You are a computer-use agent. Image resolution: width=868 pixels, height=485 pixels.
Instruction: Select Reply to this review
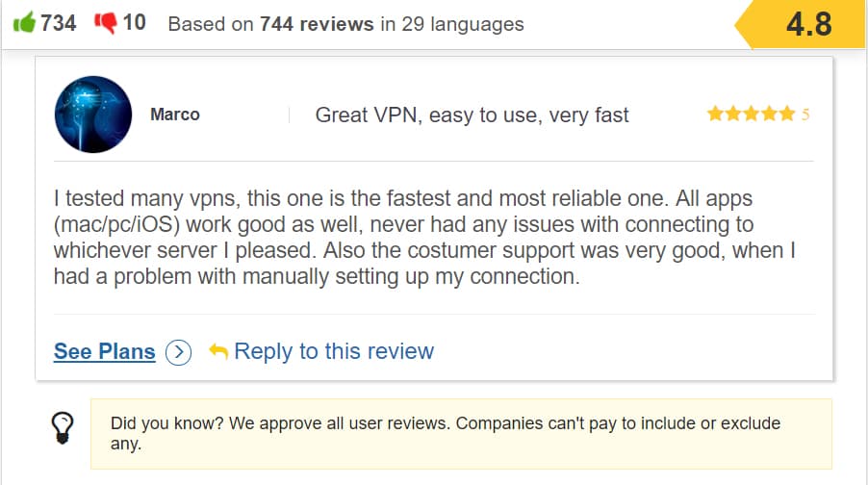point(333,352)
